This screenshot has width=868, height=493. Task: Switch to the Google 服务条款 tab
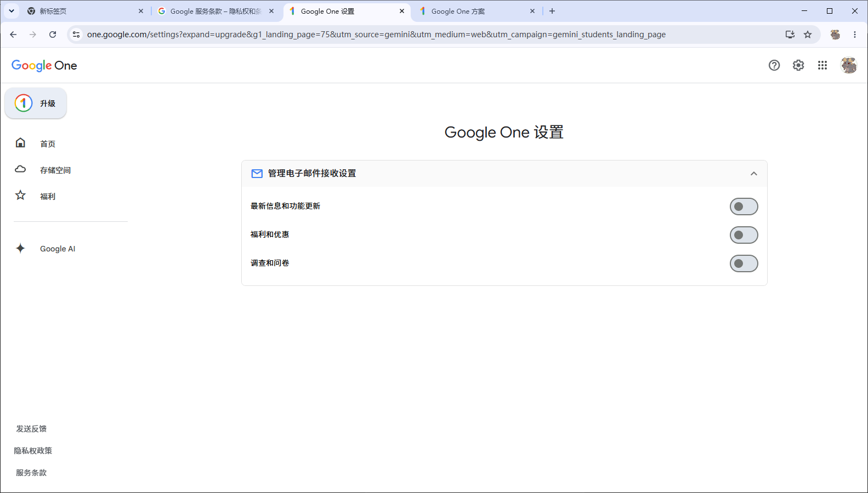pos(216,11)
